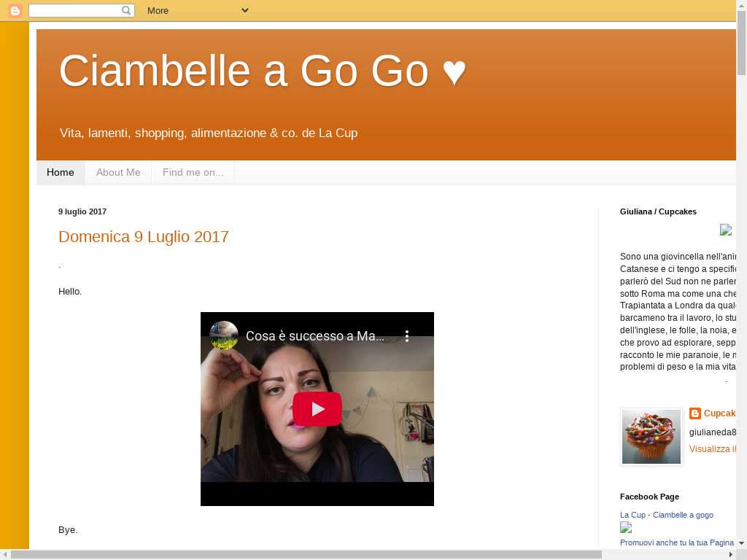
Task: Open the Domenica 9 Luglio 2017 post
Action: pyautogui.click(x=144, y=237)
